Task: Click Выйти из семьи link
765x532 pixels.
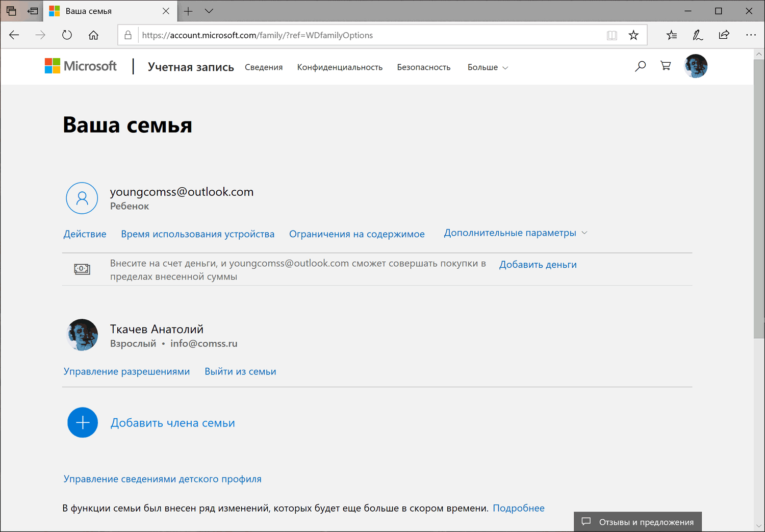Action: point(240,372)
